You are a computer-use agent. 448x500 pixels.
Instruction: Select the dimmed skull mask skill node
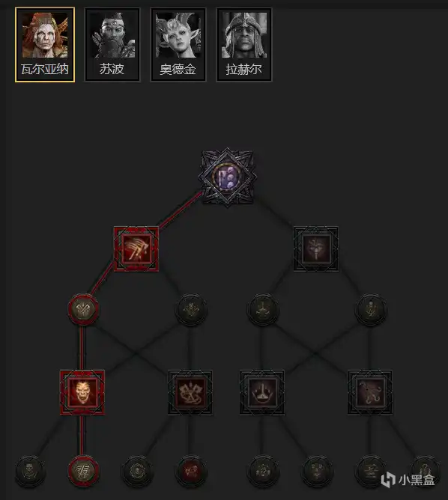pyautogui.click(x=316, y=249)
